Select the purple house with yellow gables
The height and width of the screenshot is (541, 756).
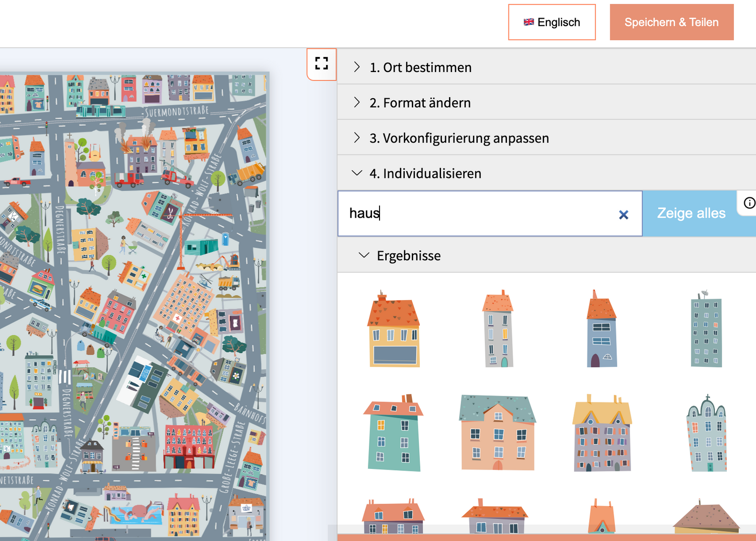click(x=602, y=433)
